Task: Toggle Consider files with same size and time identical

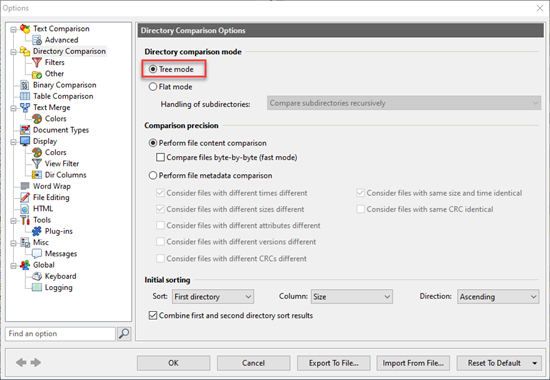Action: tap(360, 193)
